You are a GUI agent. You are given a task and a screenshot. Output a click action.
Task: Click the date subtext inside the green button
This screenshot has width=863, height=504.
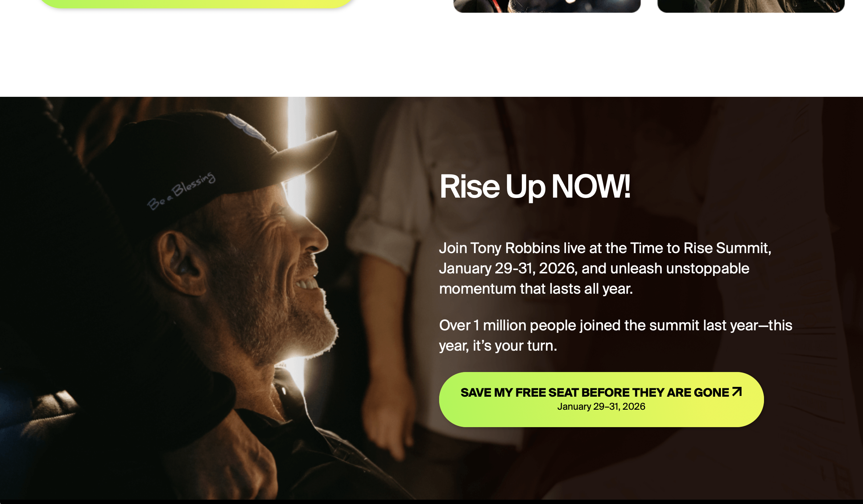[x=601, y=406]
